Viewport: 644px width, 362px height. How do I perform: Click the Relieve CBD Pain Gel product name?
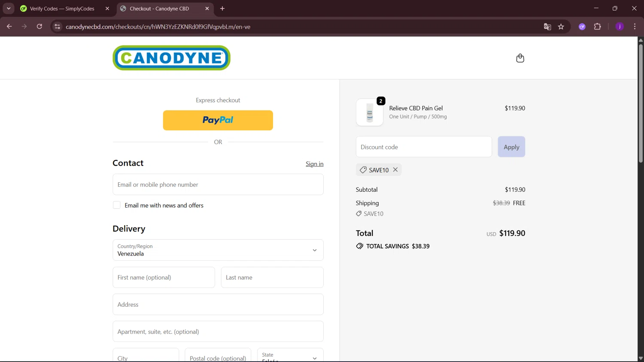(416, 108)
